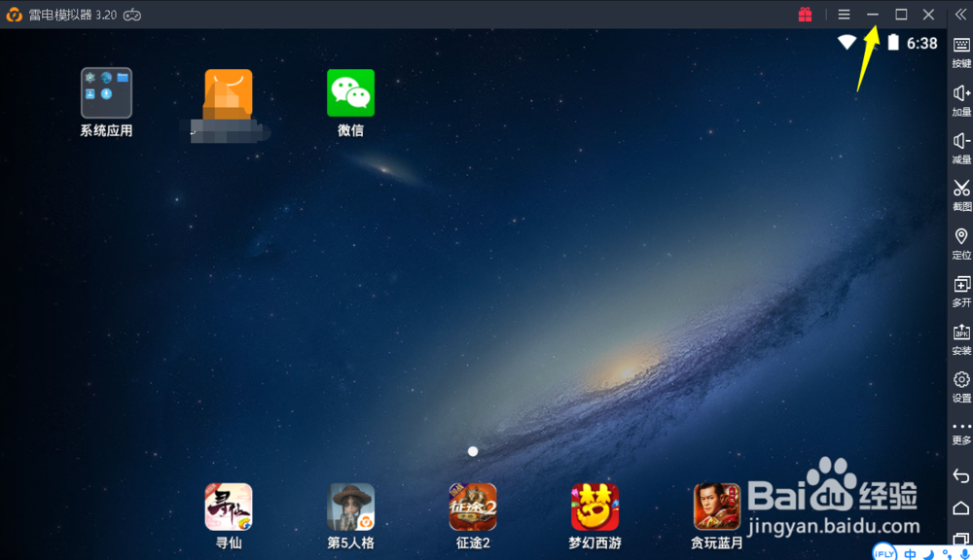Launch the orange blurred-name app
973x560 pixels.
[x=229, y=93]
